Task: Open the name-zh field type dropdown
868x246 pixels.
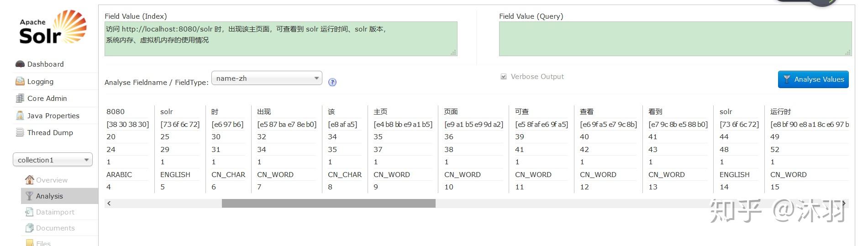Action: [267, 78]
